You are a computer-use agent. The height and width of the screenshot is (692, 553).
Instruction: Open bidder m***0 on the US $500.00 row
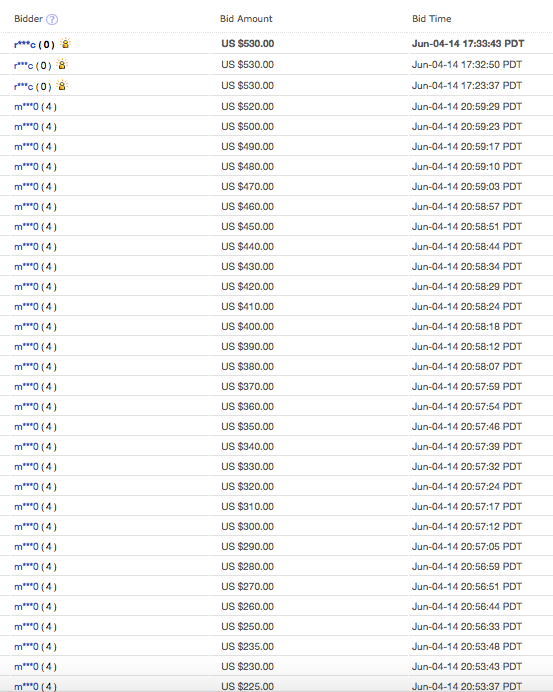26,127
